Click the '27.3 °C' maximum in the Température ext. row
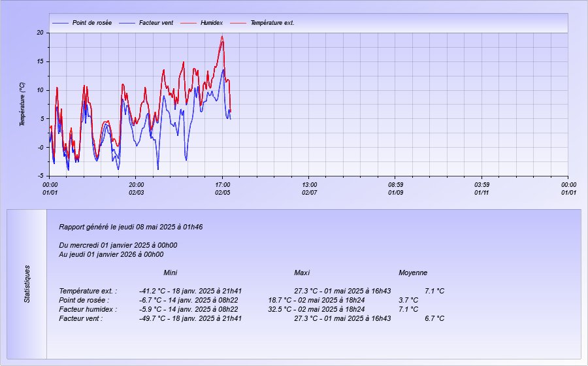The width and height of the screenshot is (588, 366). click(342, 291)
